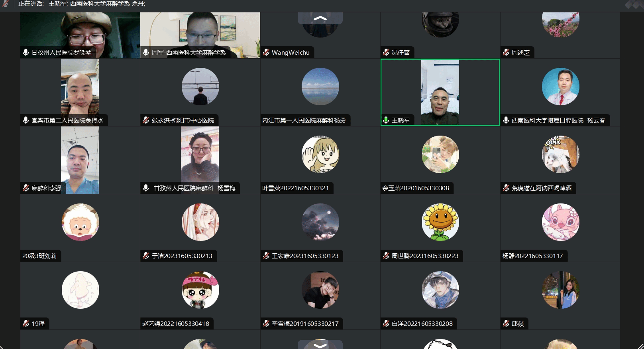Click mic icon beside 周军-西南医科大学麻醉学系
The image size is (644, 349).
tap(146, 52)
